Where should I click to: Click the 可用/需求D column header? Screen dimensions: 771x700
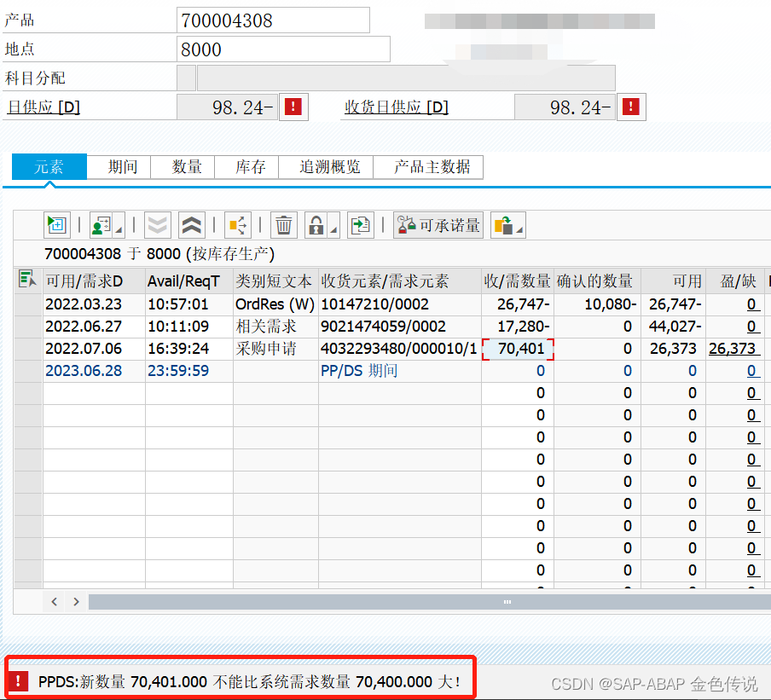coord(94,281)
